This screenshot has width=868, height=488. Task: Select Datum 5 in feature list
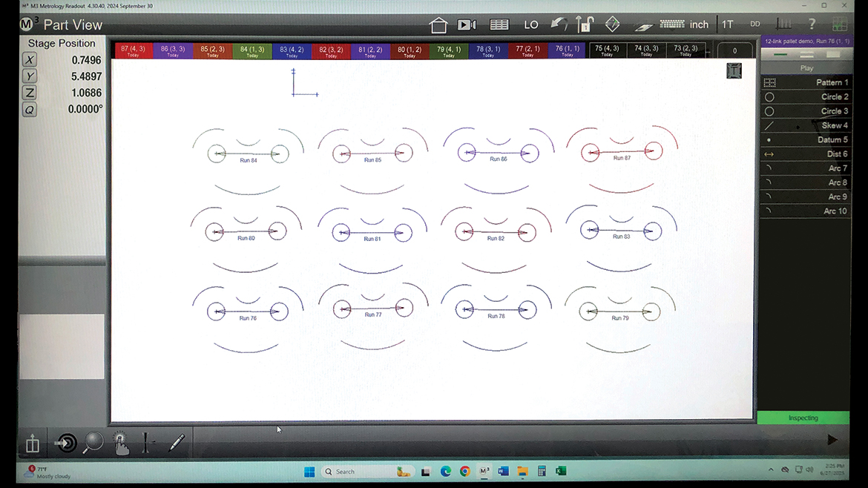806,140
